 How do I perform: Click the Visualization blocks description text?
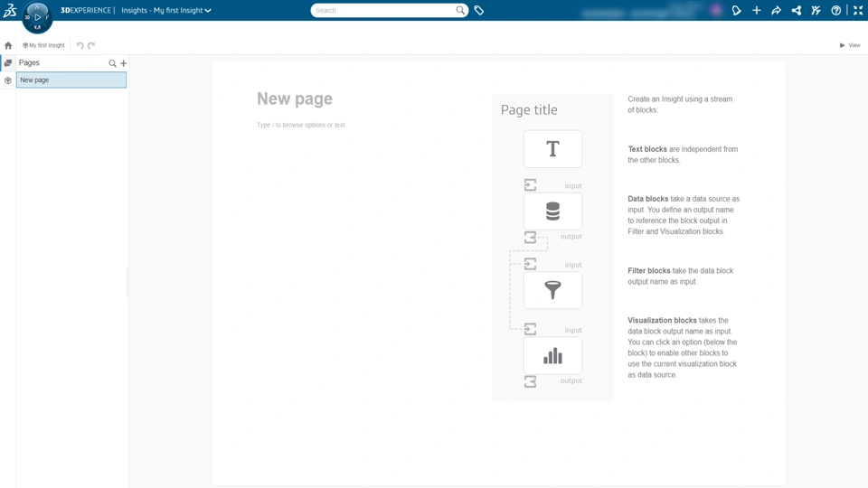682,347
